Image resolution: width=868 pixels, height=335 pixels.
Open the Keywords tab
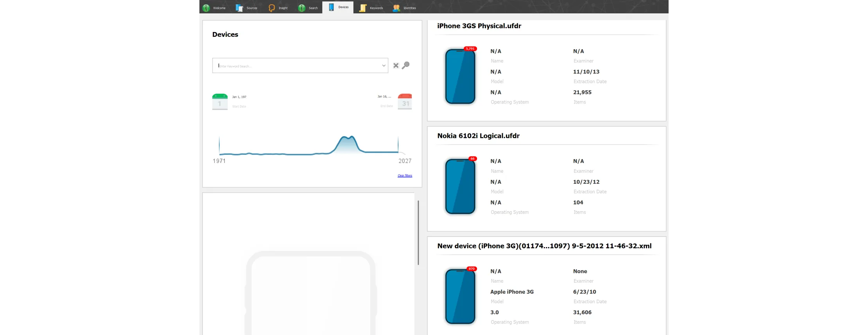tap(371, 7)
